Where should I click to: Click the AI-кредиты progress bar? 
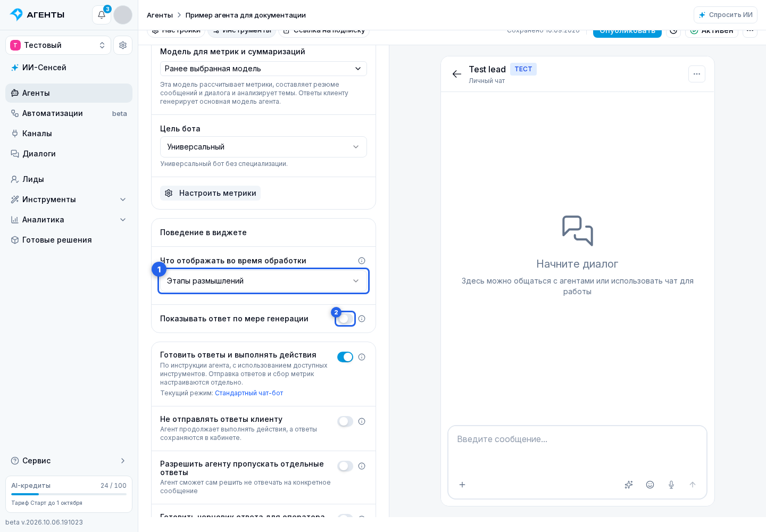click(69, 494)
